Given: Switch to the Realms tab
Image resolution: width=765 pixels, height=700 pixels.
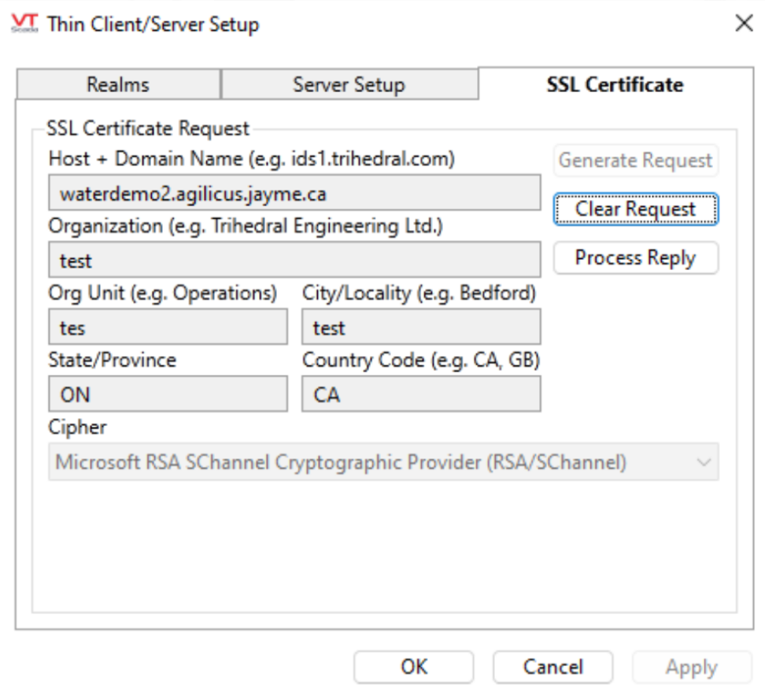Looking at the screenshot, I should 118,85.
